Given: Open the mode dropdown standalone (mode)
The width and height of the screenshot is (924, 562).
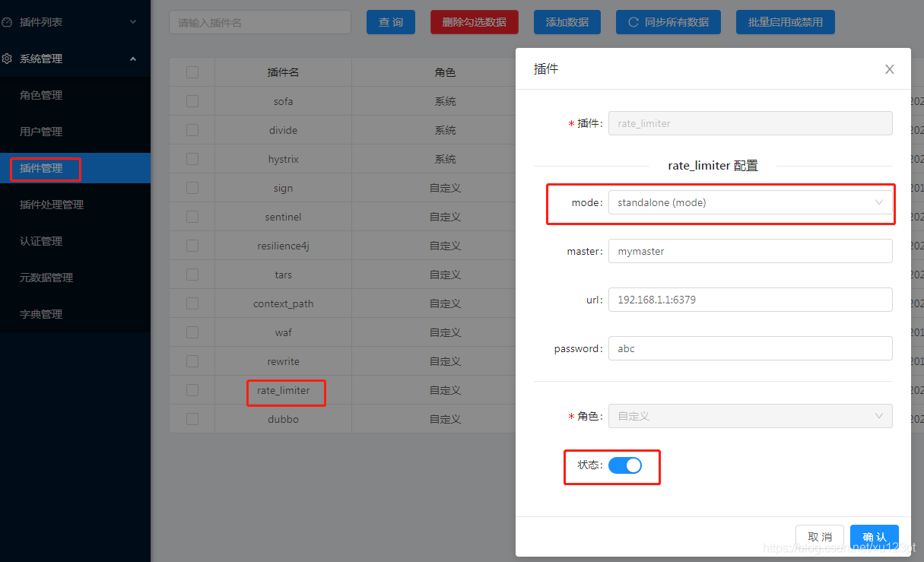Looking at the screenshot, I should 751,202.
